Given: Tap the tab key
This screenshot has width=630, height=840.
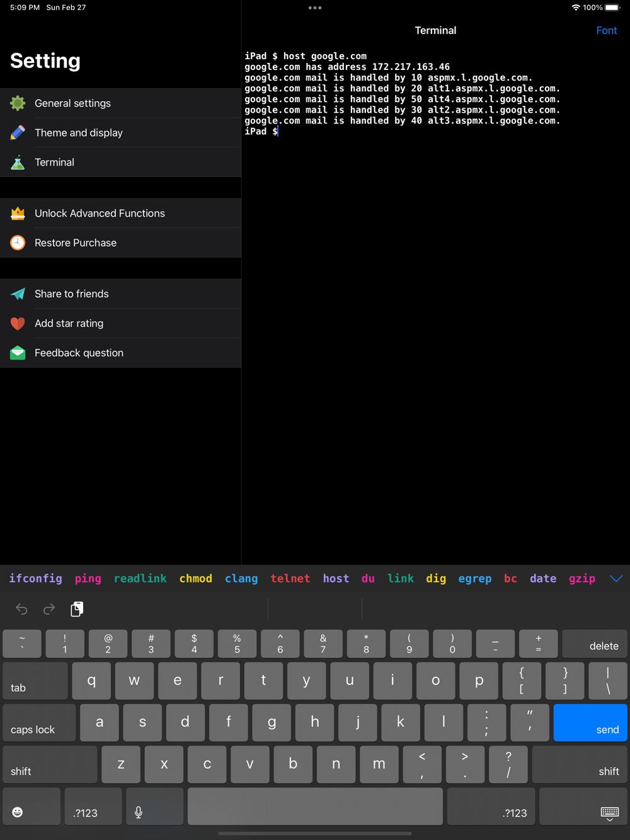Looking at the screenshot, I should pos(35,681).
